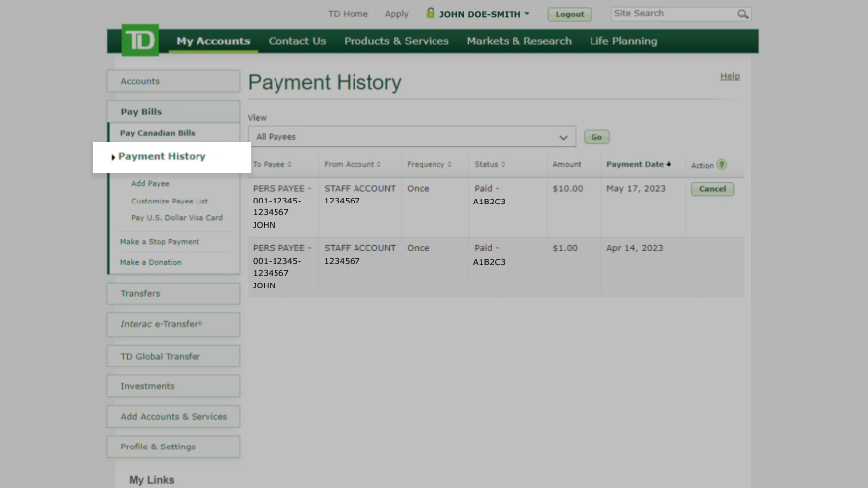Open Pay U.S. Dollar Visa Card link
This screenshot has width=868, height=488.
click(177, 218)
